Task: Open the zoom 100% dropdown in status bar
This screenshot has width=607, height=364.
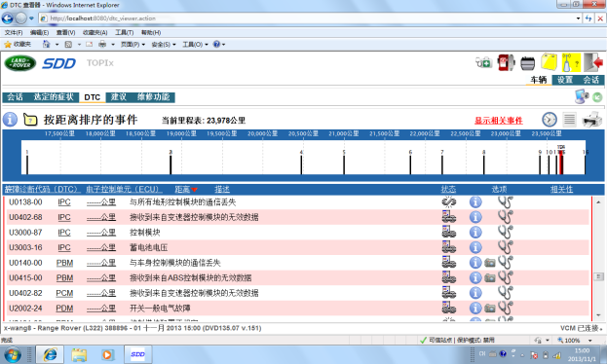Action: pyautogui.click(x=590, y=341)
